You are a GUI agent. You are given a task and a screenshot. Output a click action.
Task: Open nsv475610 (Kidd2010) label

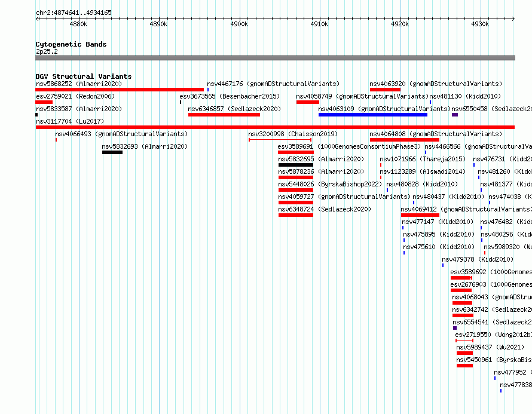point(439,247)
